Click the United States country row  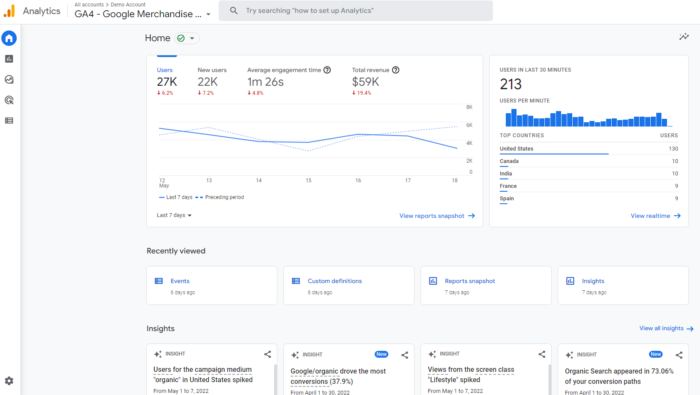[x=588, y=149]
